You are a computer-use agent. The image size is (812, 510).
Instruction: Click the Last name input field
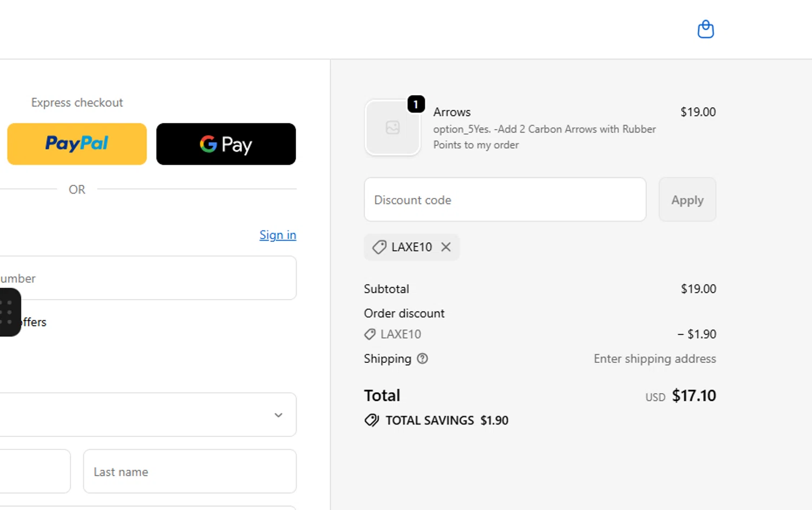click(x=189, y=471)
